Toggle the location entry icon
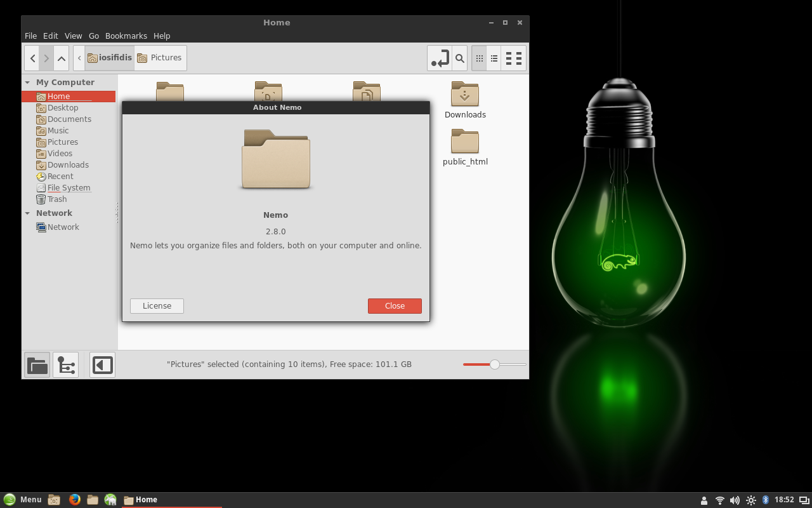The image size is (812, 508). [x=440, y=58]
